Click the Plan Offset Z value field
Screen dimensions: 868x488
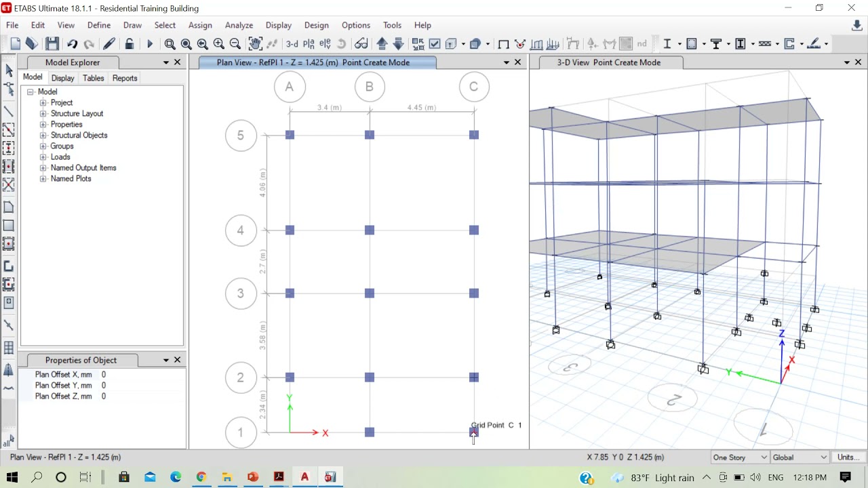point(142,396)
